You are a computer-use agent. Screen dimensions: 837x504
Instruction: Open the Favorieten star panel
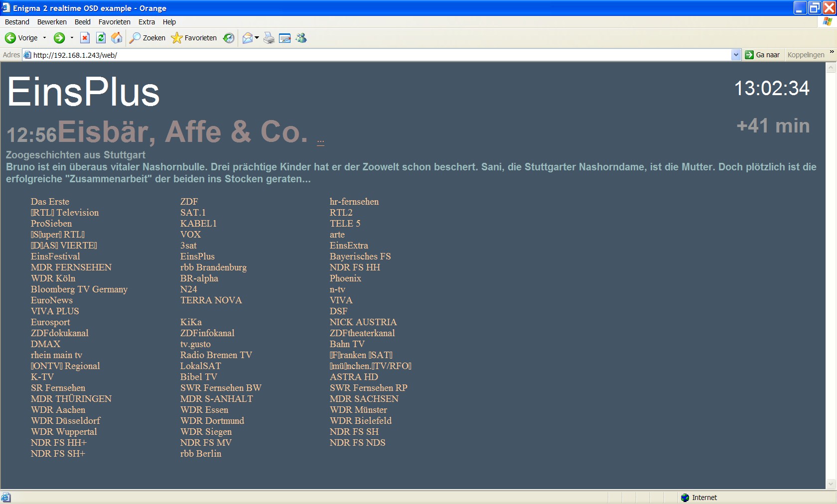194,38
